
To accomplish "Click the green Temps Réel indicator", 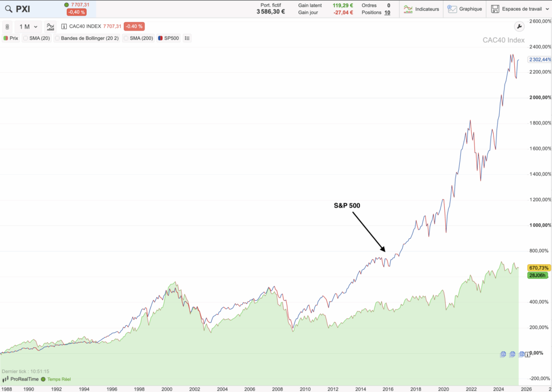I will pos(56,379).
